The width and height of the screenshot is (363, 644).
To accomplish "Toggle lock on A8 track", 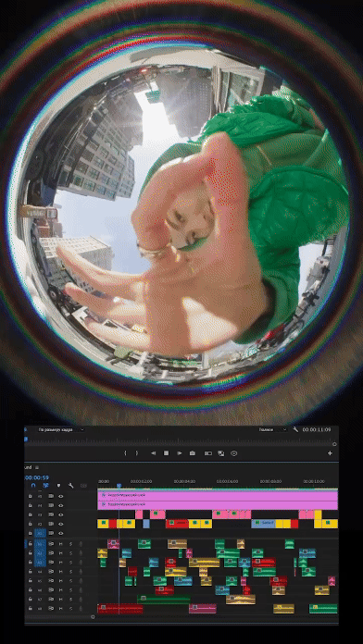I will click(30, 609).
